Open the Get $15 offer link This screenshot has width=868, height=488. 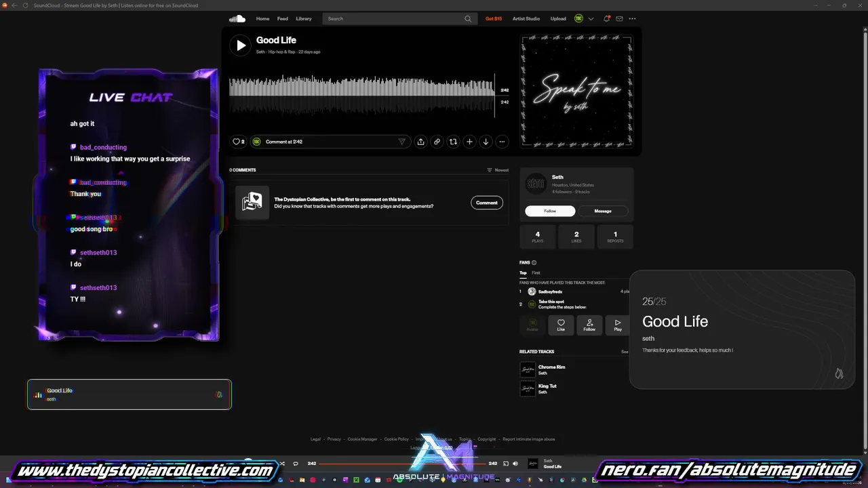click(494, 19)
